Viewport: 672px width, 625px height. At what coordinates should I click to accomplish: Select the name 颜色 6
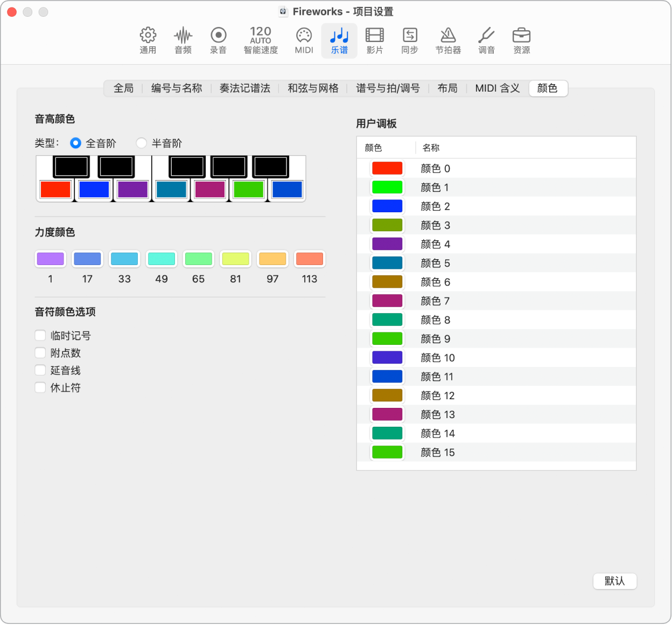pos(435,282)
